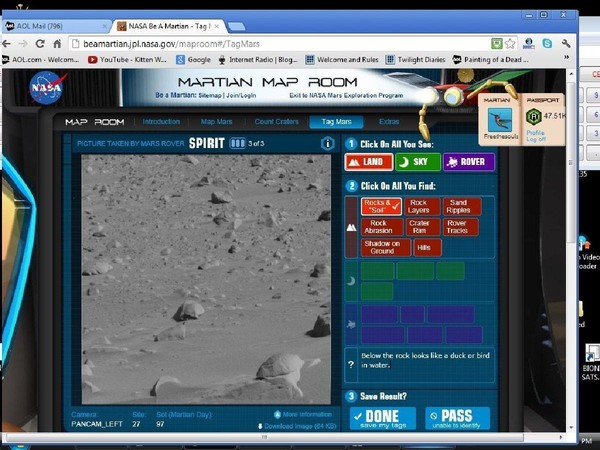Screen dimensions: 600x450
Task: Click the Skype extension icon
Action: click(547, 44)
